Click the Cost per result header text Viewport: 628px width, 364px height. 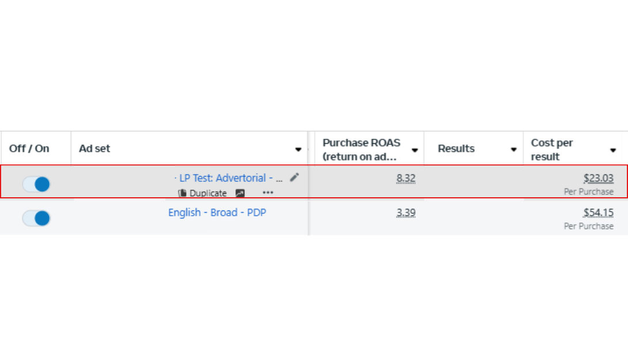coord(551,150)
